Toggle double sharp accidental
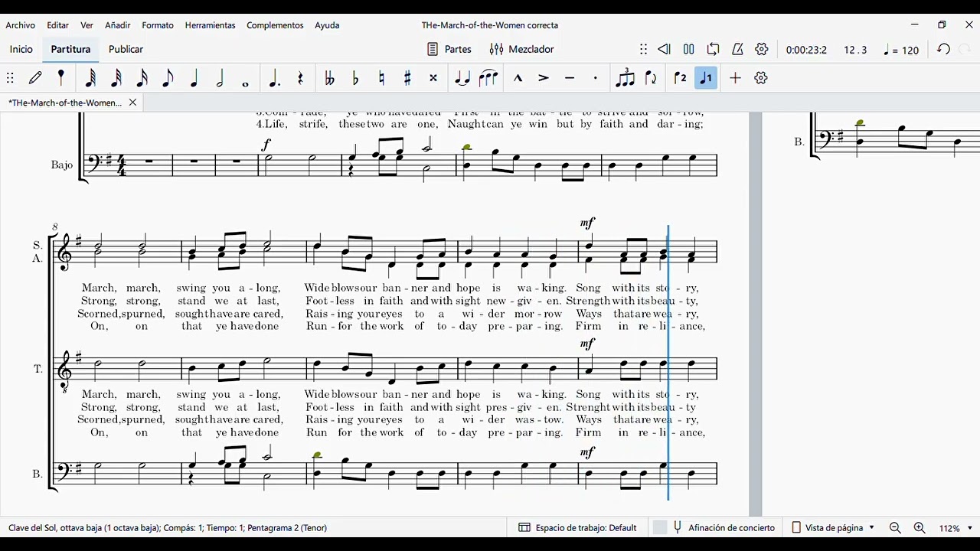Screen dimensions: 980x551 pyautogui.click(x=433, y=78)
